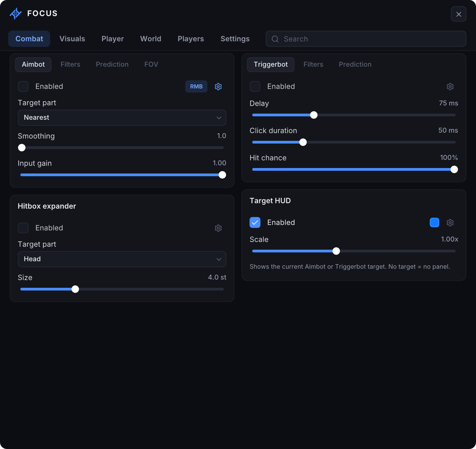Open the FOV sub-tab
Viewport: 476px width, 449px height.
tap(151, 64)
